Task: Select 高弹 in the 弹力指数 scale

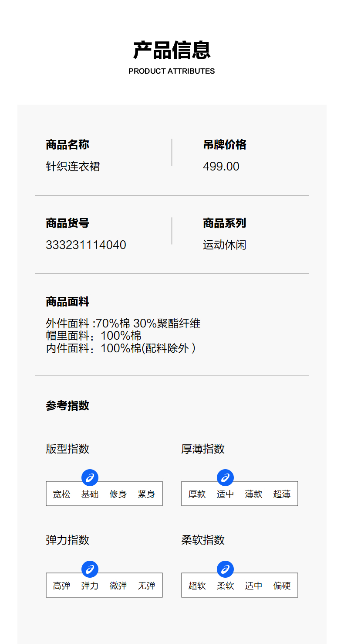Action: [61, 586]
